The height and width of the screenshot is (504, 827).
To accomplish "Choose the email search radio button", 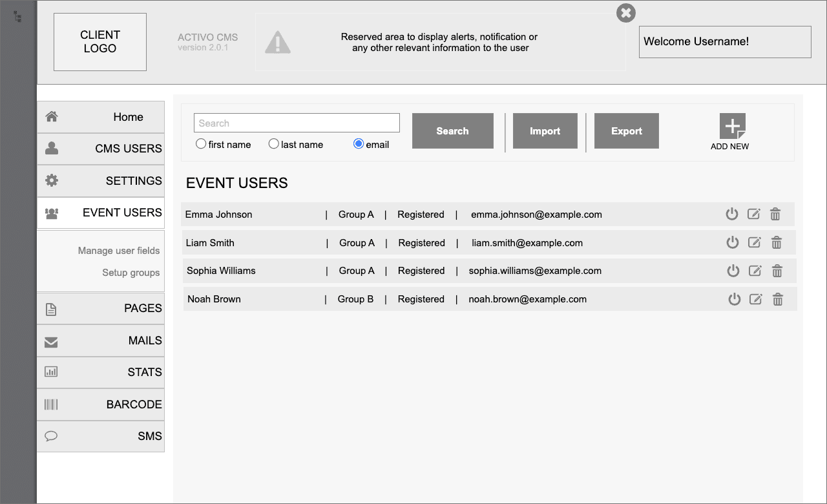I will (x=359, y=144).
